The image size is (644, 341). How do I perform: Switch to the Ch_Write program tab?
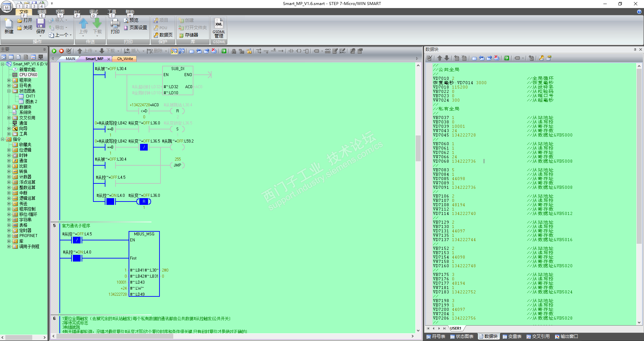coord(125,59)
